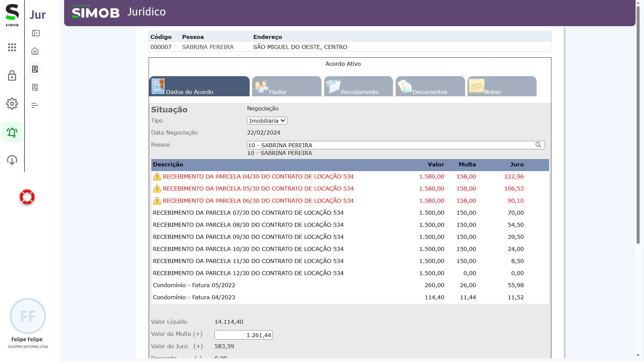Select the Dados do Acordo tab
Image resolution: width=644 pixels, height=362 pixels.
(199, 87)
